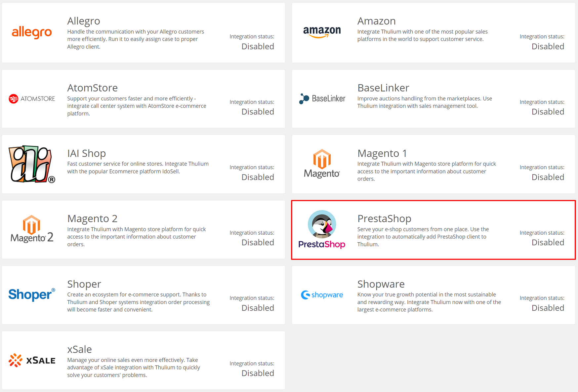Select the Magento 2 description text
The image size is (578, 392).
click(x=137, y=237)
